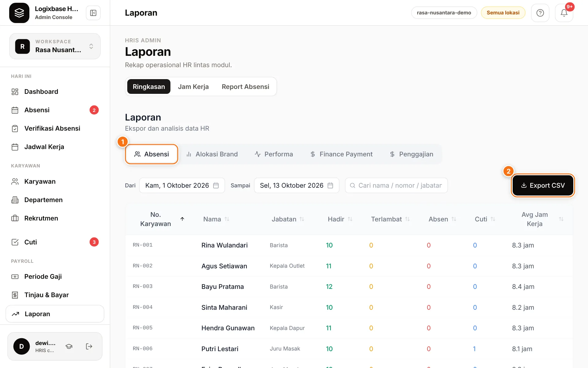This screenshot has height=368, width=588.
Task: Focus the Cari nama search field
Action: click(396, 186)
